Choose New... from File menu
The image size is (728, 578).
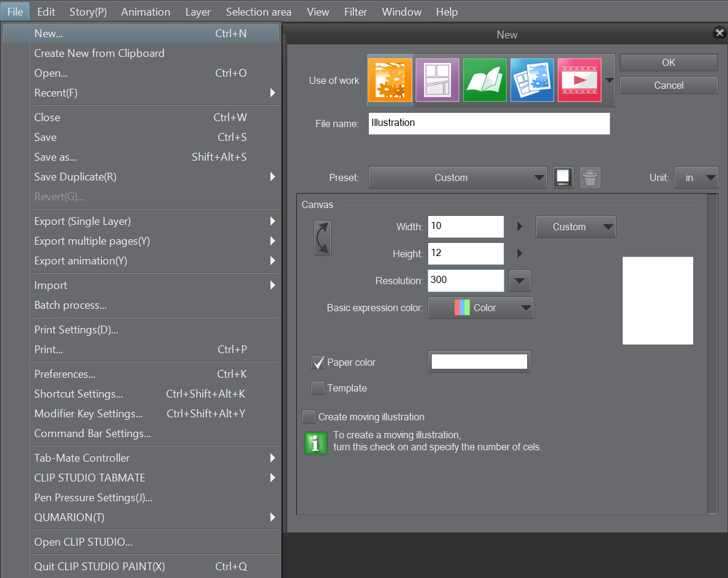click(x=141, y=34)
